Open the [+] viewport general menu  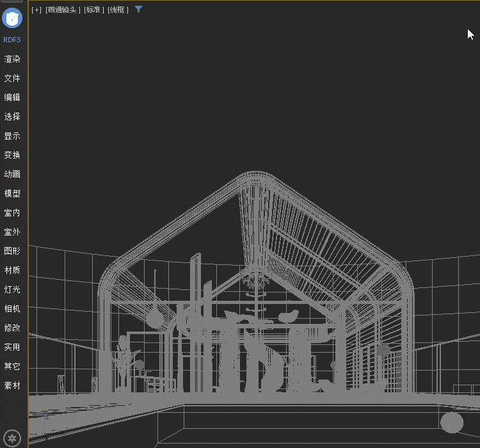click(36, 10)
